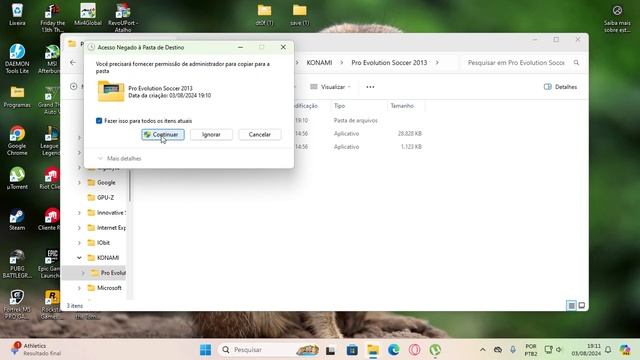
Task: Open PUBG BATTLEGROUNDS desktop shortcut
Action: (x=17, y=264)
